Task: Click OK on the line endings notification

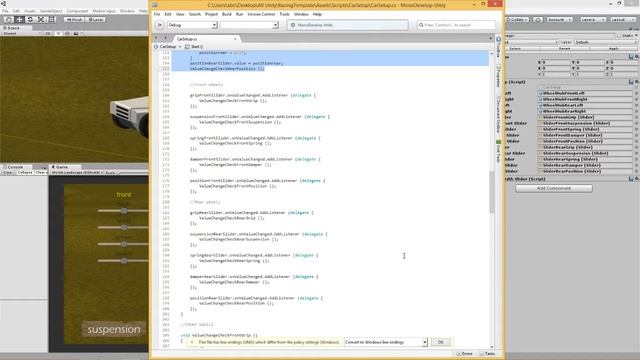Action: tap(440, 342)
